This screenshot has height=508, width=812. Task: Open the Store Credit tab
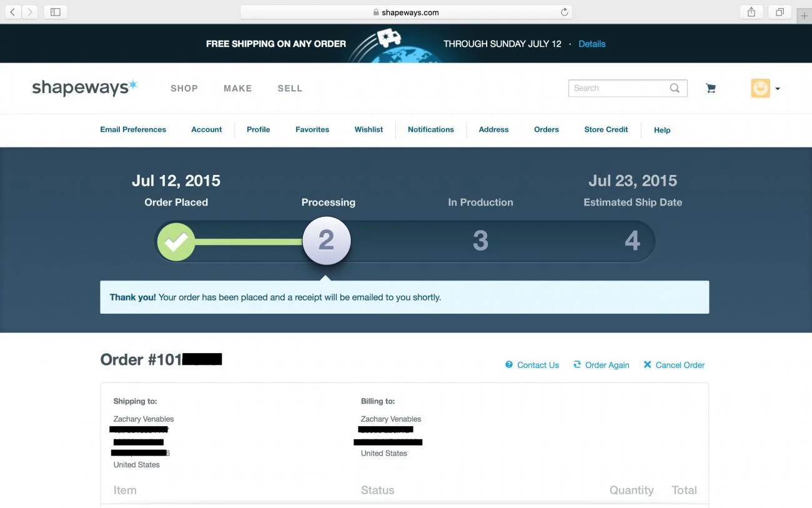tap(606, 129)
